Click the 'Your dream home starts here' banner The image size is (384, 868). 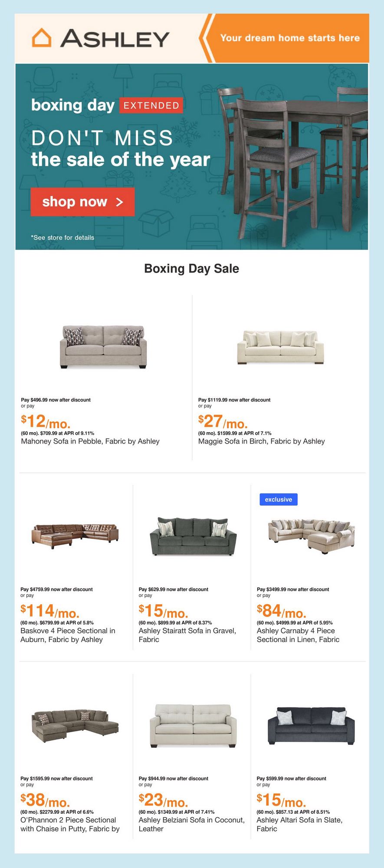(x=289, y=38)
